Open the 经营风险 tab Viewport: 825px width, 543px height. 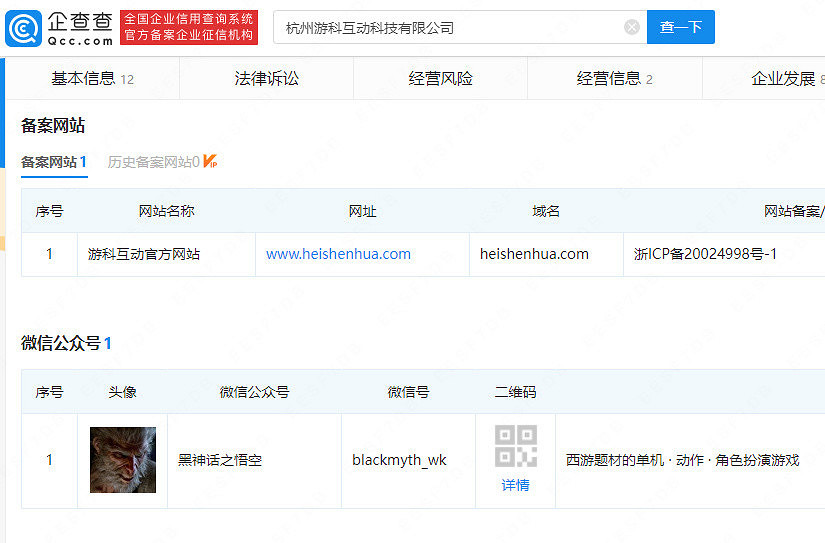[x=440, y=78]
